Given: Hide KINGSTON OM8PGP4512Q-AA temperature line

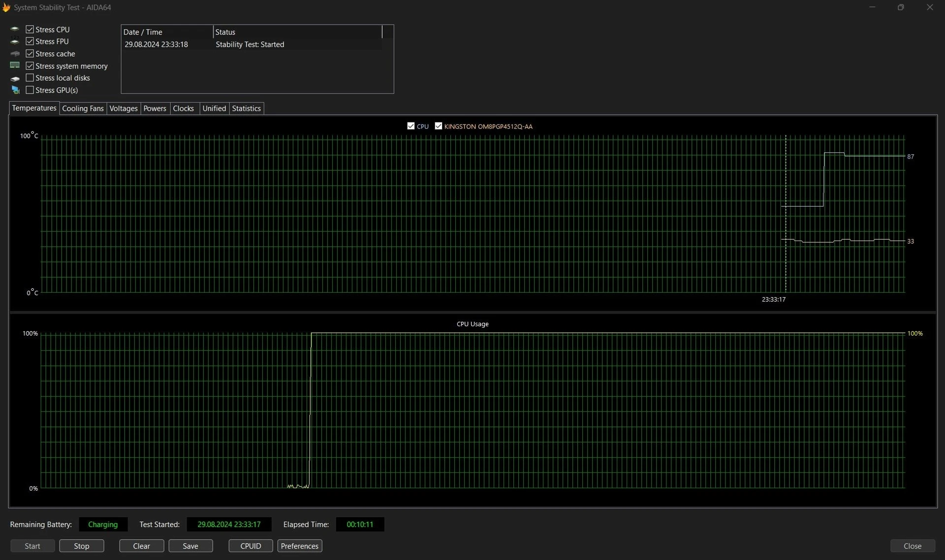Looking at the screenshot, I should (439, 126).
